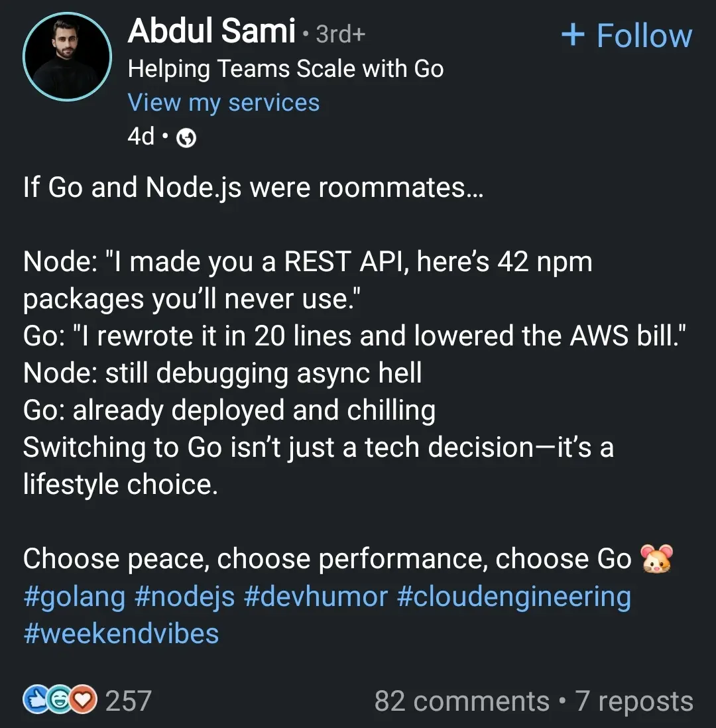Click the teal funny laughing reaction icon
Image resolution: width=716 pixels, height=728 pixels.
click(59, 700)
